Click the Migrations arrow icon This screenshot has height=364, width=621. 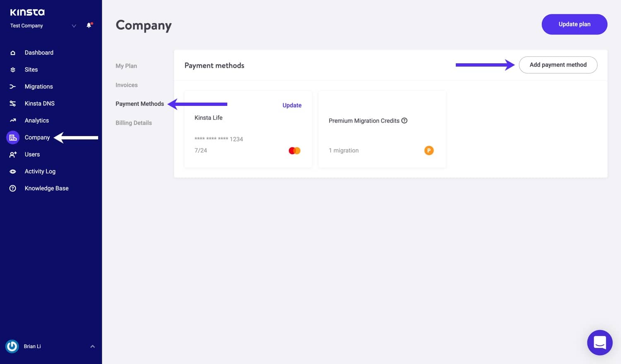13,86
